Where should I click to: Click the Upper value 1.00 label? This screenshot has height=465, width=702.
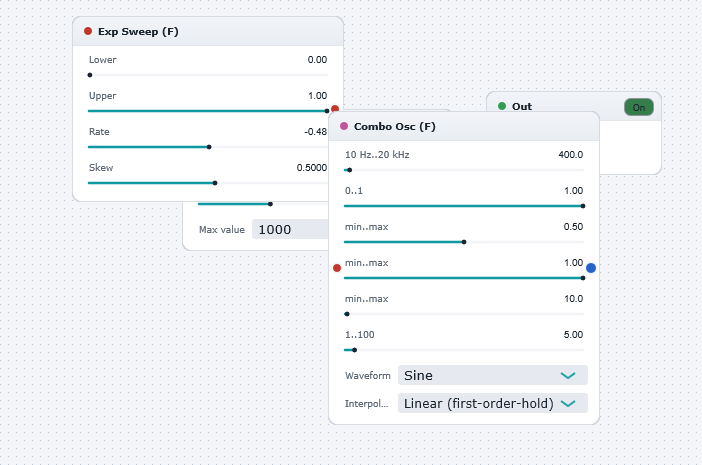pyautogui.click(x=317, y=96)
